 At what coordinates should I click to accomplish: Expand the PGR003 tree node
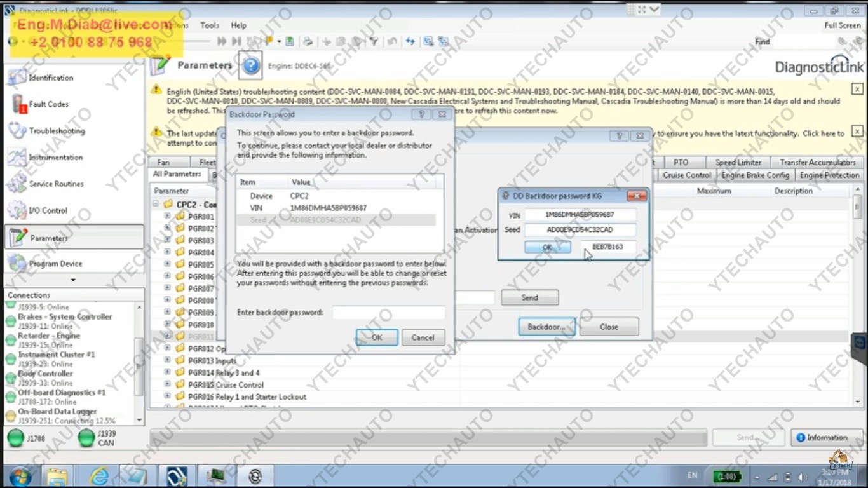168,240
